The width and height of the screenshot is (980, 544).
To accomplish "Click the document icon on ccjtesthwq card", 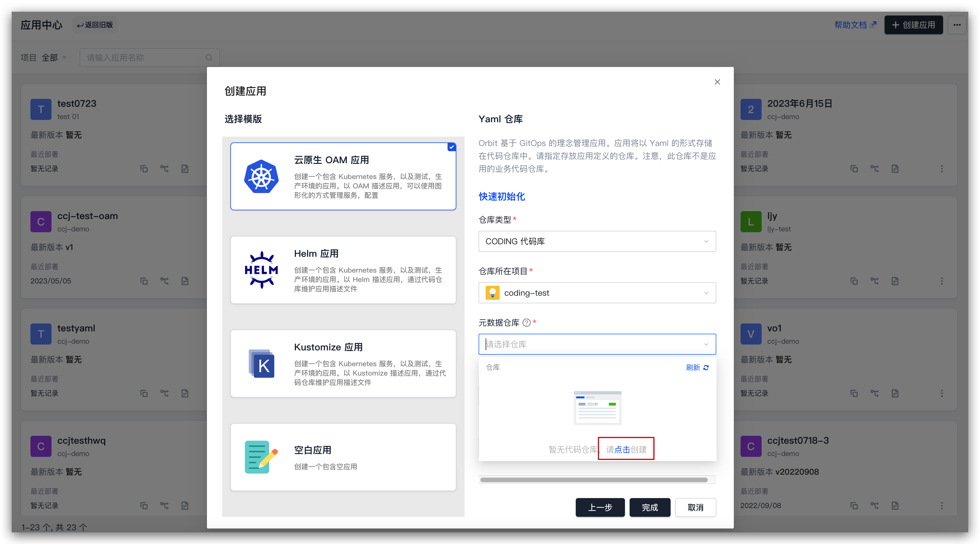I will (x=185, y=506).
